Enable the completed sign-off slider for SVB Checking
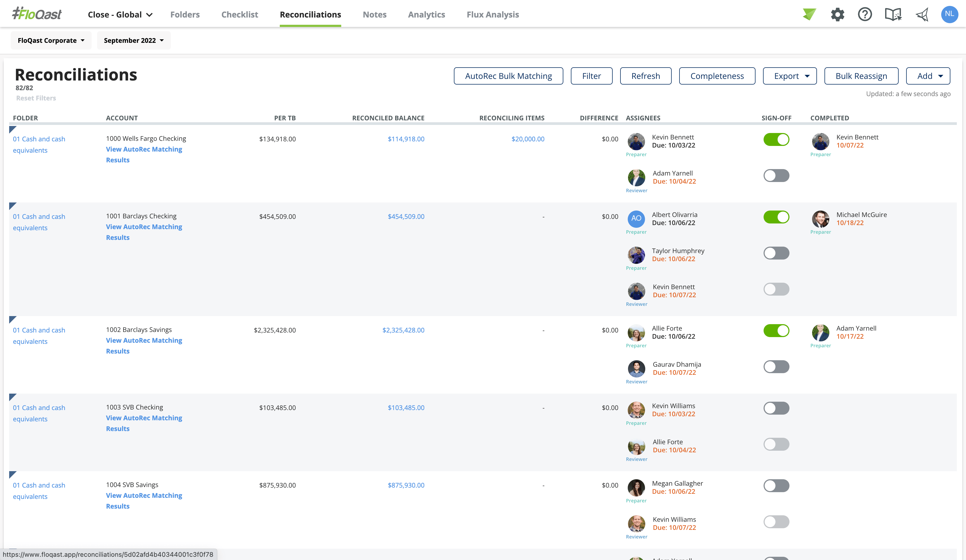Image resolution: width=966 pixels, height=560 pixels. (776, 408)
